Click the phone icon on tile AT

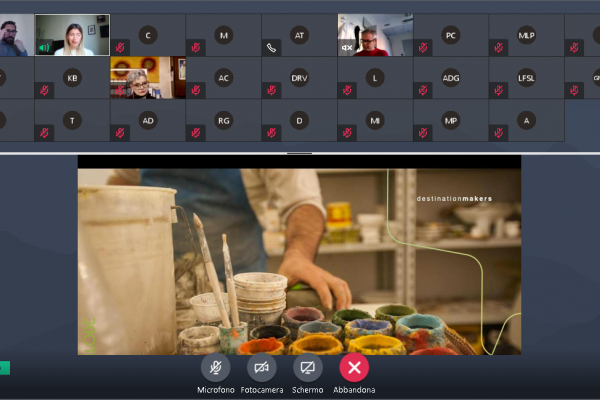(x=271, y=47)
